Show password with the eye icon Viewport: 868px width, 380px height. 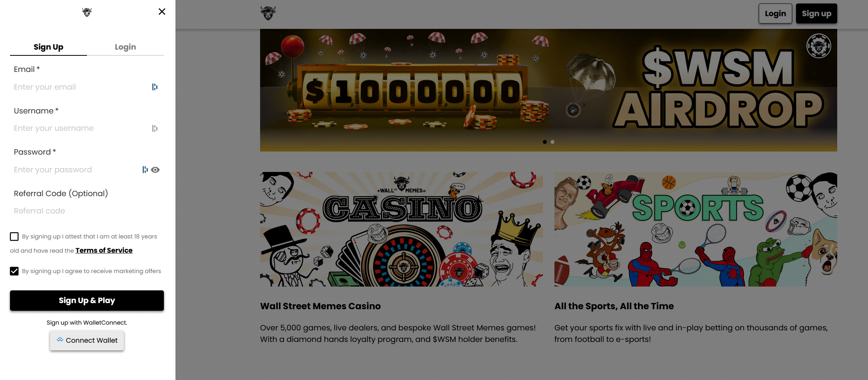[x=155, y=170]
